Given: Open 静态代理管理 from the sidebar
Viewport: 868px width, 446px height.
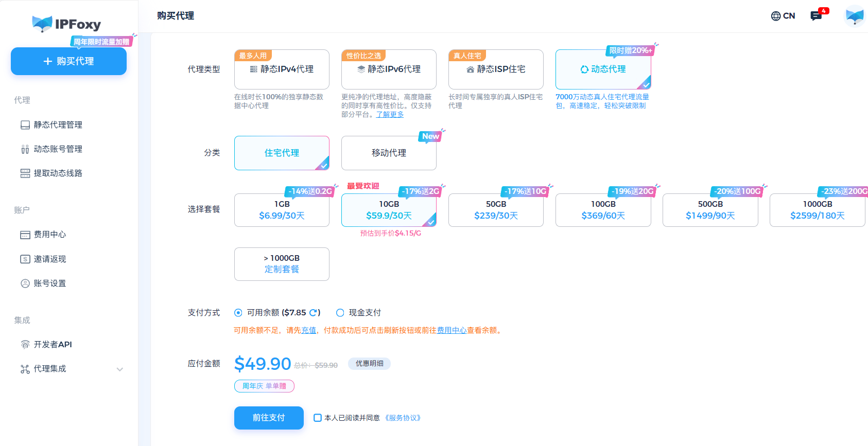Looking at the screenshot, I should click(58, 125).
